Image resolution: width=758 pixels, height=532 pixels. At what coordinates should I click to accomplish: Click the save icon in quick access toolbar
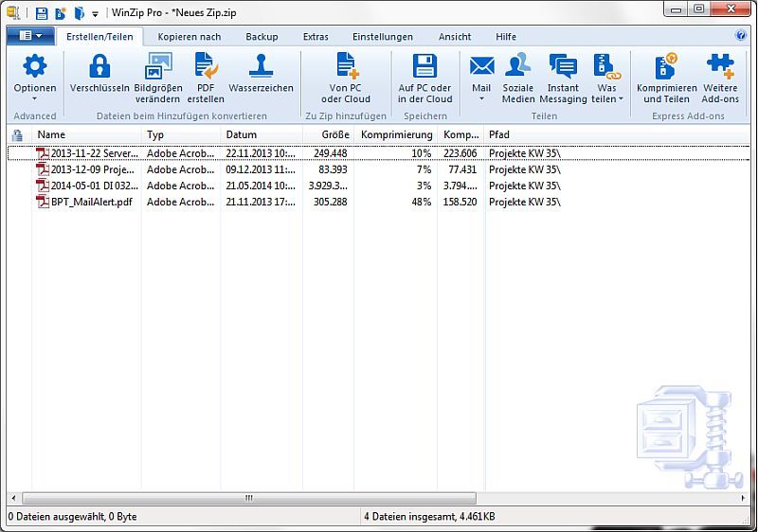(x=42, y=12)
